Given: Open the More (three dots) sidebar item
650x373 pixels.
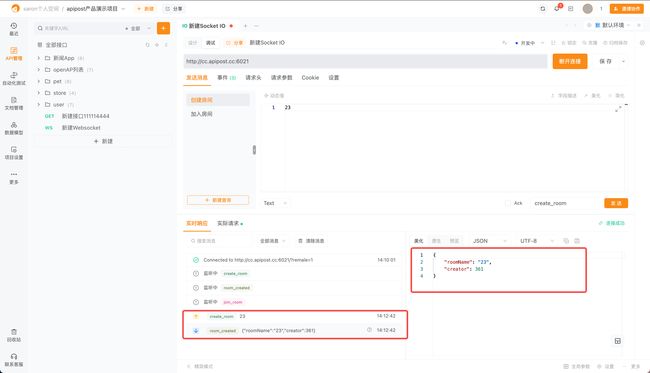Looking at the screenshot, I should click(14, 177).
